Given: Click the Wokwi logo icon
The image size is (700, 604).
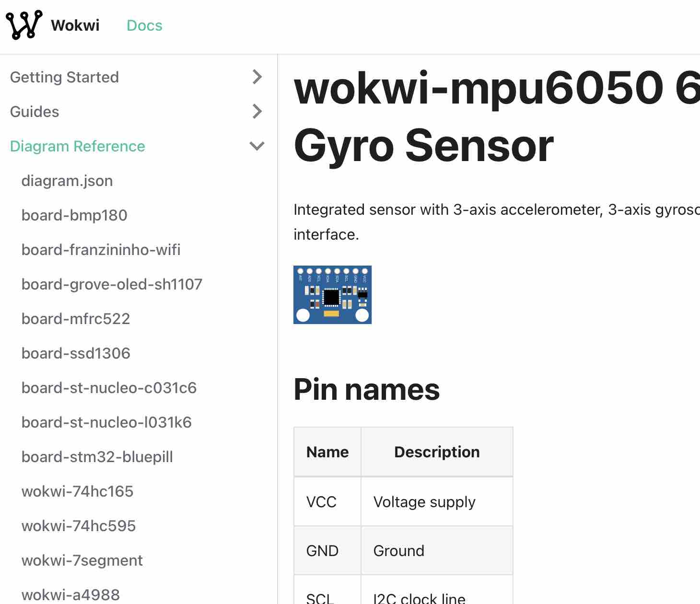Looking at the screenshot, I should click(24, 25).
